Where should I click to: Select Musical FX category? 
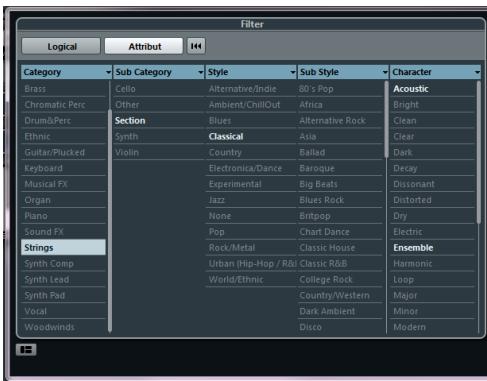[x=63, y=184]
